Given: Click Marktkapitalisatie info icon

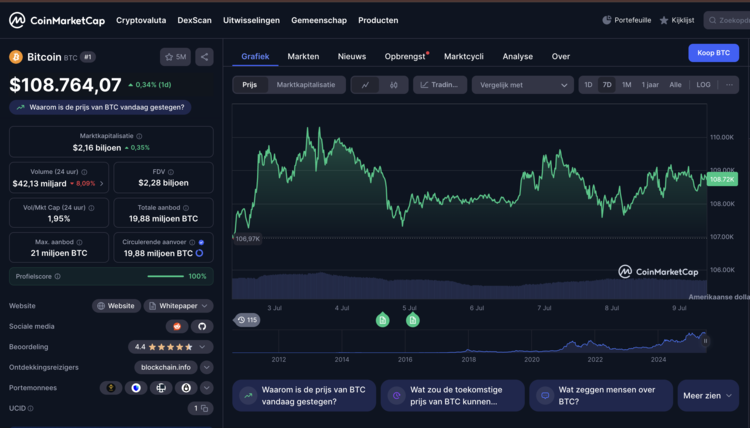Looking at the screenshot, I should pos(139,136).
